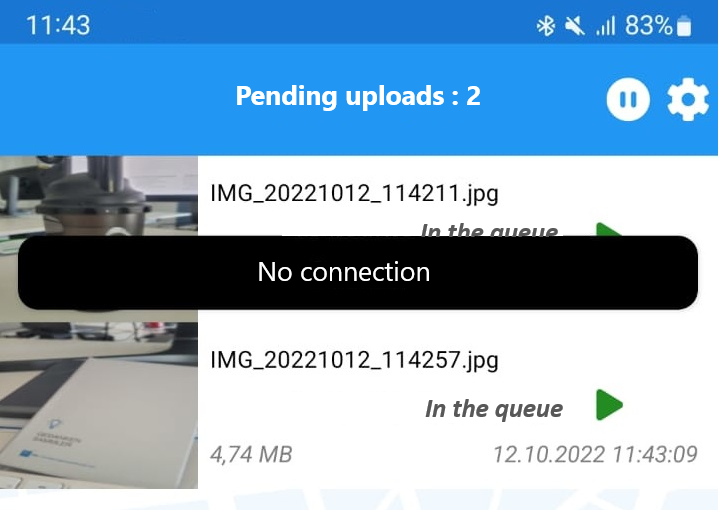This screenshot has height=510, width=718.
Task: Tap the 12.10.2022 11:43:09 timestamp
Action: click(x=595, y=455)
